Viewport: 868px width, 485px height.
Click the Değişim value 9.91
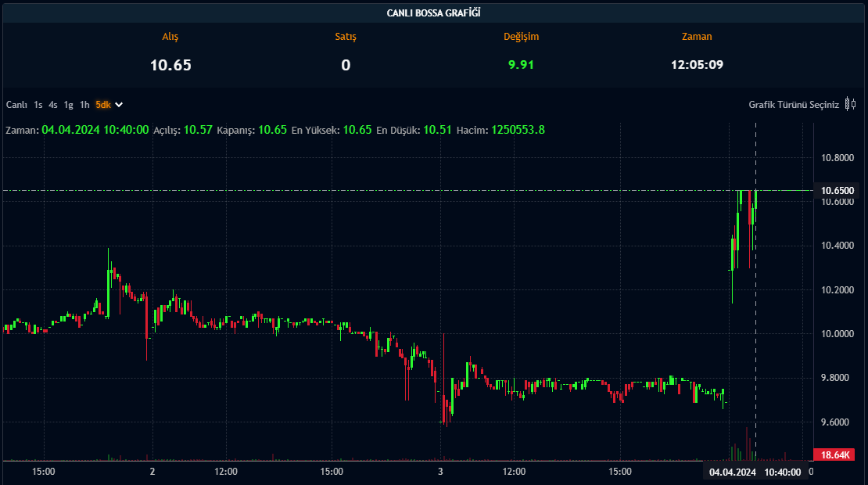coord(521,65)
